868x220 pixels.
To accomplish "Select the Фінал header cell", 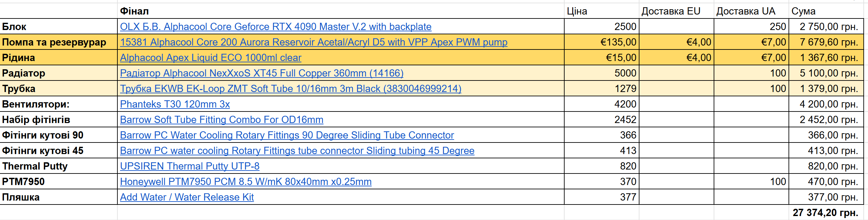I will (x=341, y=11).
